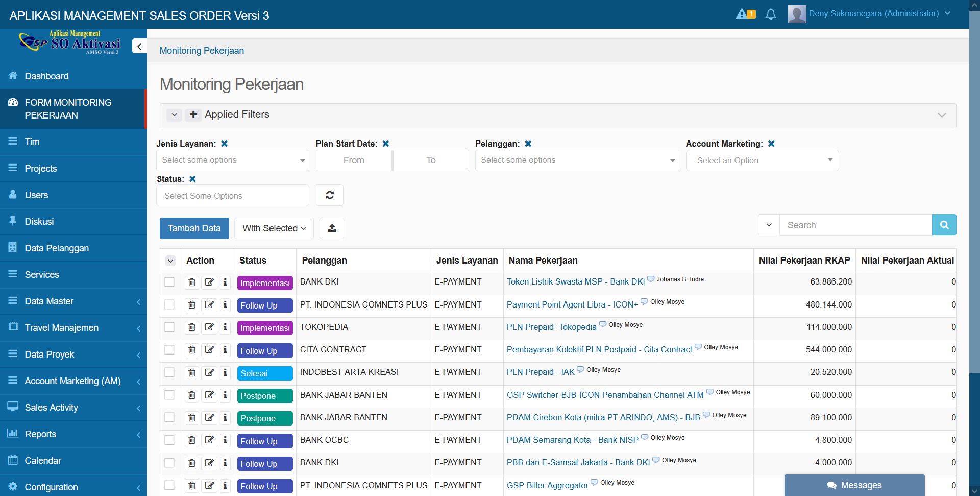Image resolution: width=980 pixels, height=496 pixels.
Task: View info for the CITA CONTRACT row
Action: coord(225,350)
